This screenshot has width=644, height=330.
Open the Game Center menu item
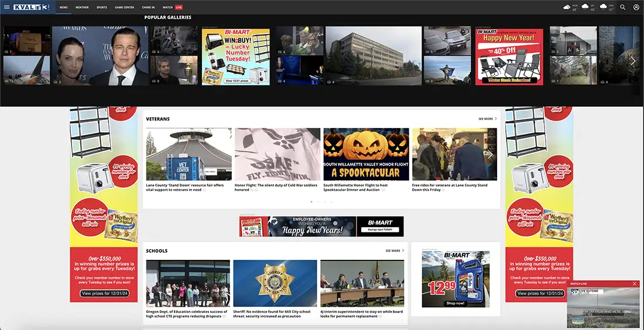pyautogui.click(x=125, y=8)
